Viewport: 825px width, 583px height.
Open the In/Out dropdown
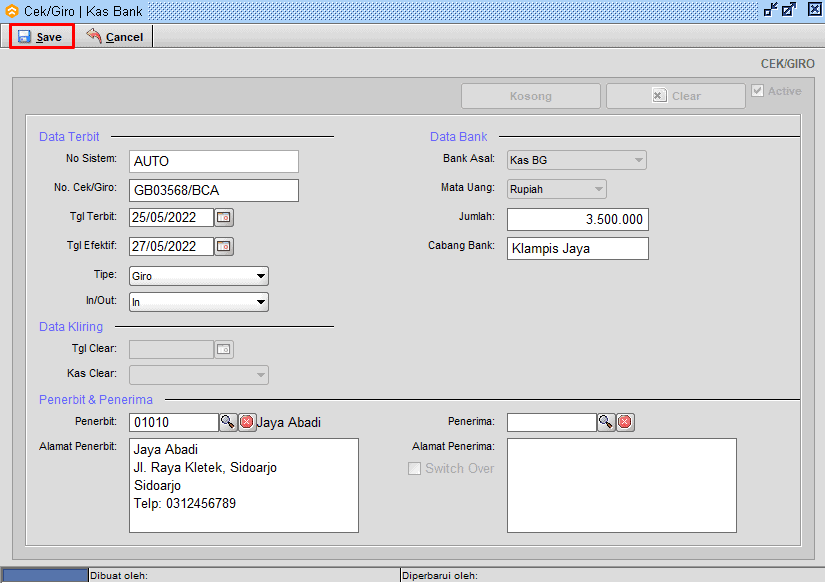click(x=199, y=302)
